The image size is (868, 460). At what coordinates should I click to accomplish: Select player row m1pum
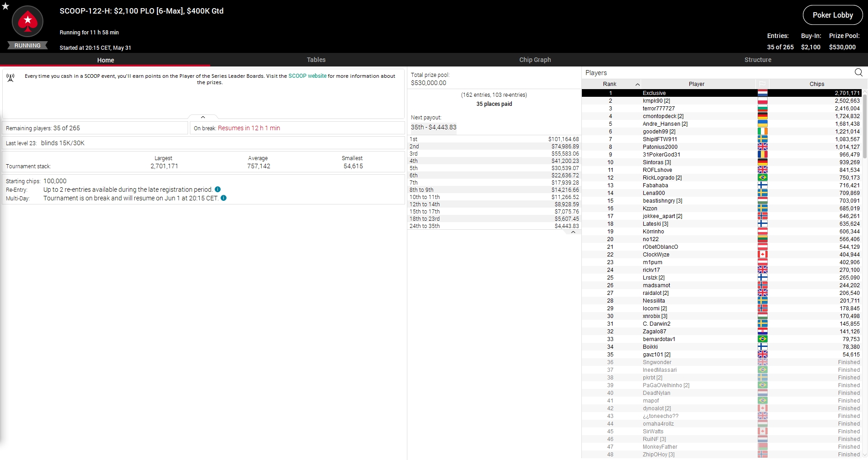coord(722,262)
